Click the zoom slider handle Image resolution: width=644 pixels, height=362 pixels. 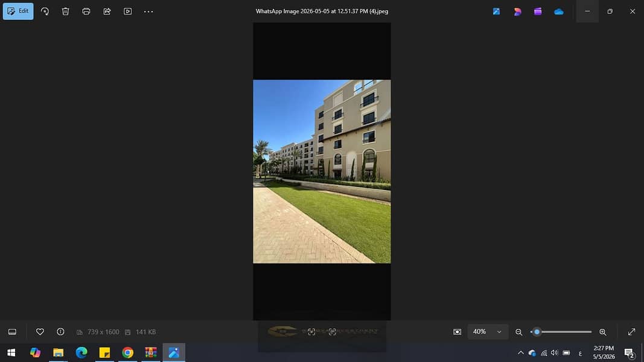[537, 332]
